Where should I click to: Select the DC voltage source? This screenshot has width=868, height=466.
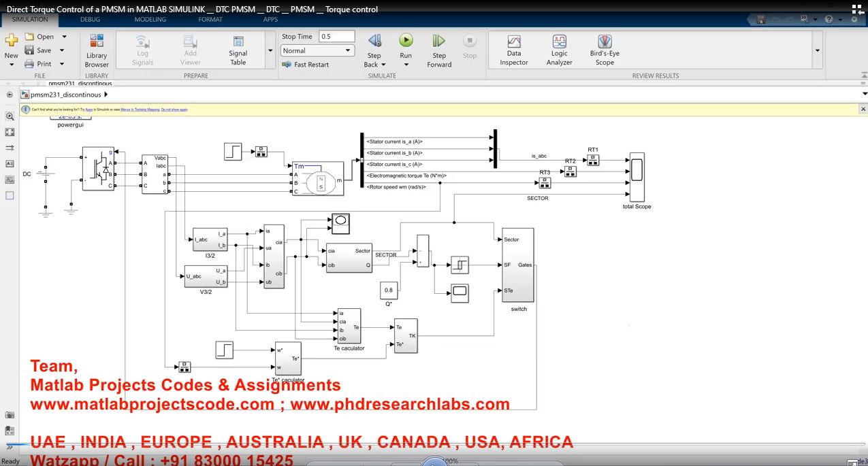[46, 176]
